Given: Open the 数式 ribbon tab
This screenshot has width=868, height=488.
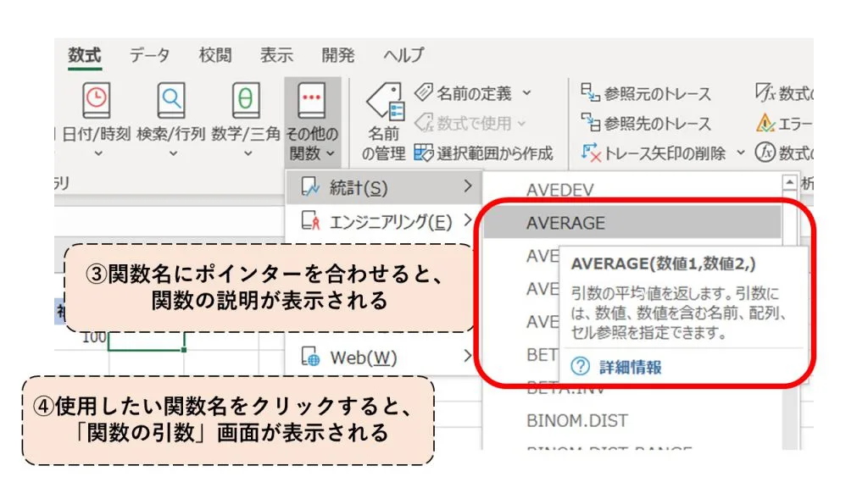Looking at the screenshot, I should point(85,55).
